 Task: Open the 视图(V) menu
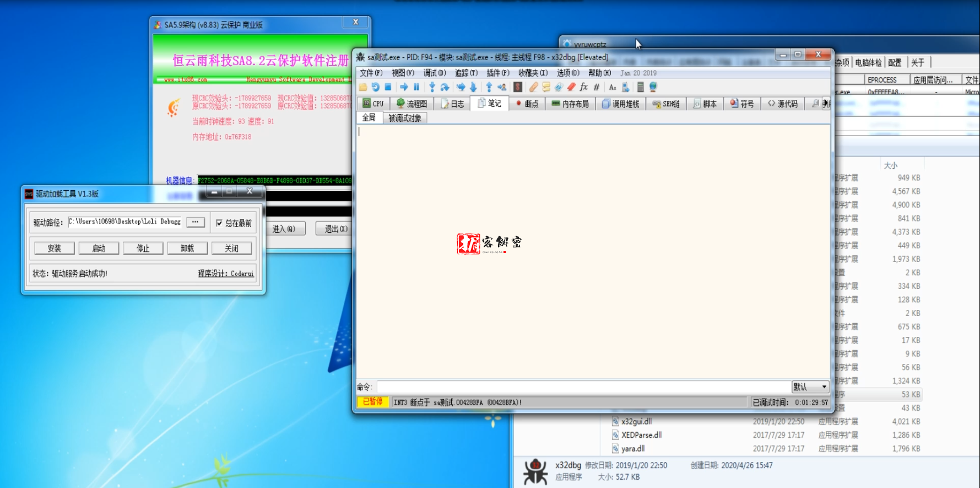pos(403,73)
